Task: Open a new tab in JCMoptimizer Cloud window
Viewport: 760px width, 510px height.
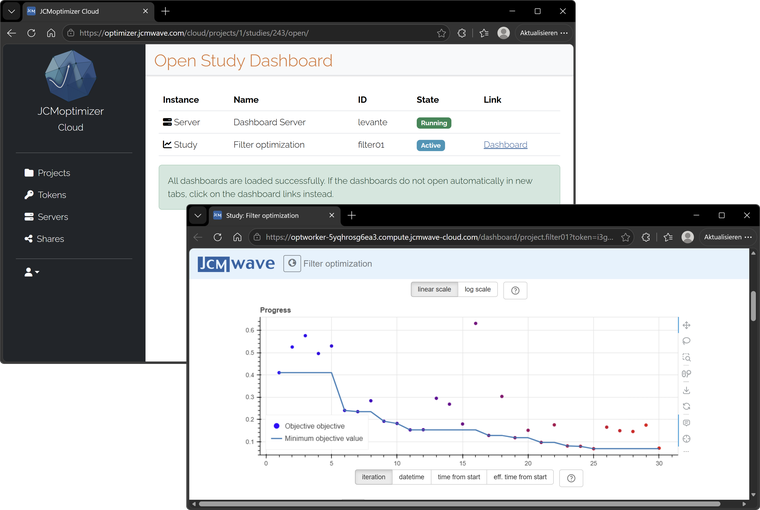Action: [165, 11]
